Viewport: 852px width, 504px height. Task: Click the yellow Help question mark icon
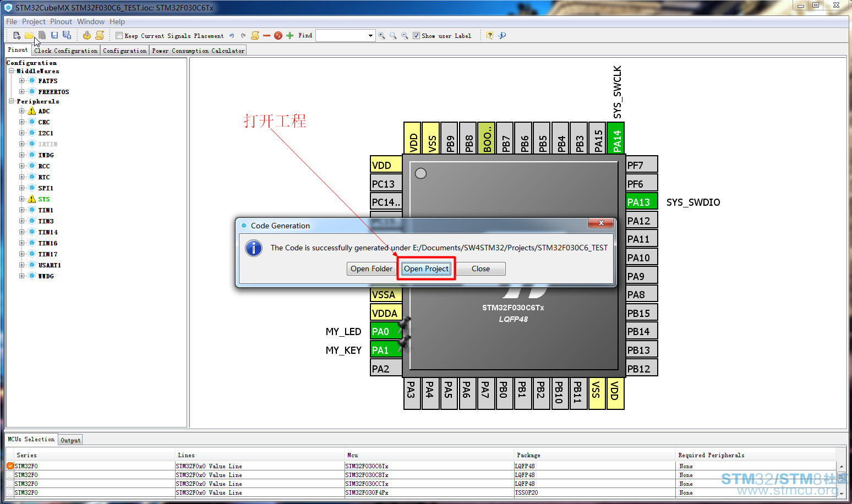[x=489, y=36]
